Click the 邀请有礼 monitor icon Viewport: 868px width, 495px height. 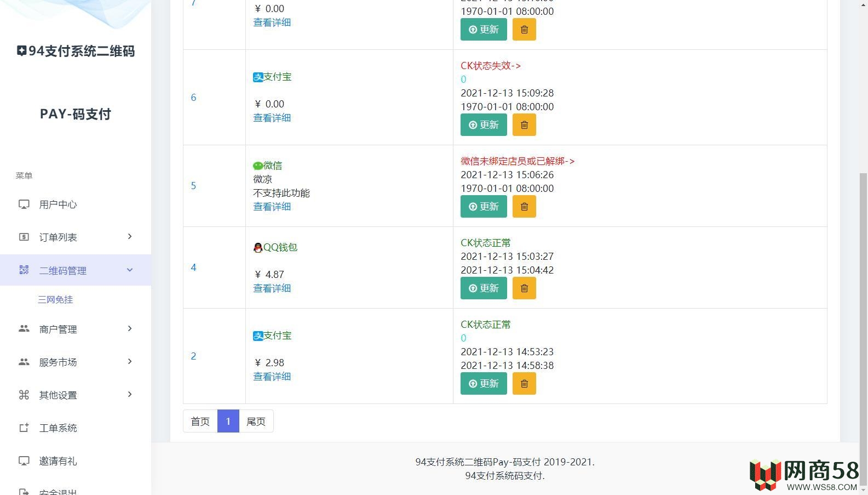point(24,460)
